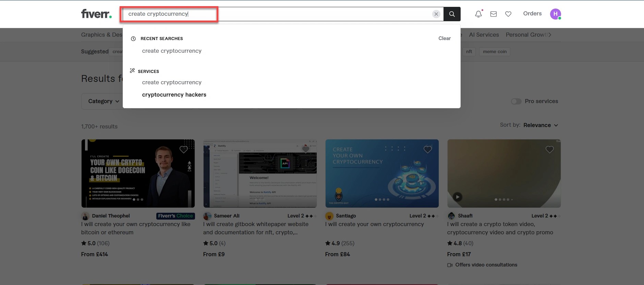Favorite Daniel Theophel's gig with the heart
644x285 pixels.
click(184, 149)
